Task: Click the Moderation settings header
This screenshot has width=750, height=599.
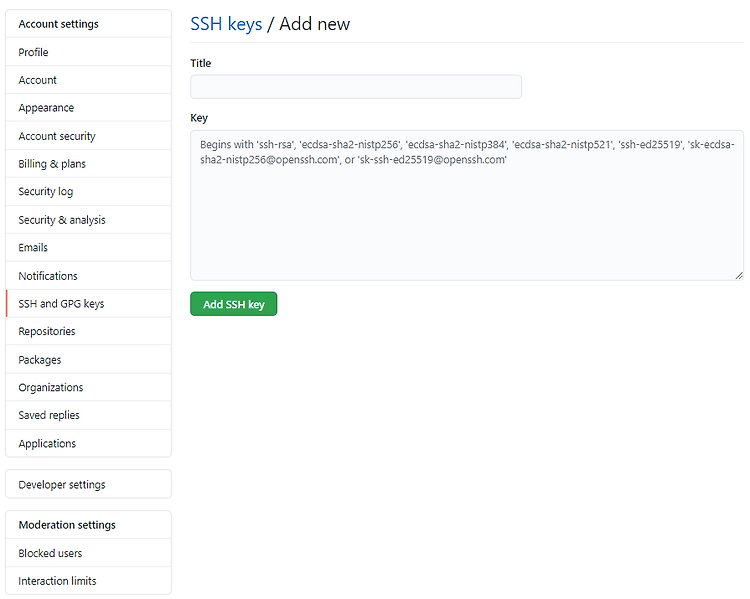Action: [88, 525]
